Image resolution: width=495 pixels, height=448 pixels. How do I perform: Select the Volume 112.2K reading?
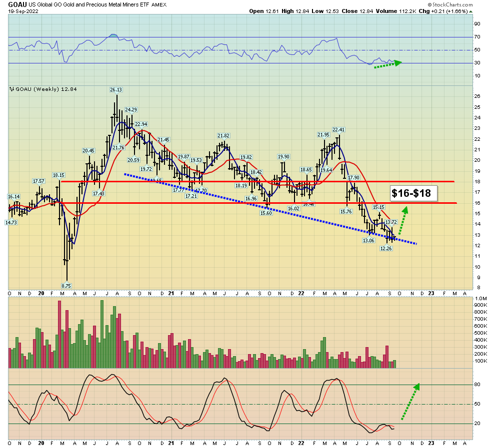point(396,11)
